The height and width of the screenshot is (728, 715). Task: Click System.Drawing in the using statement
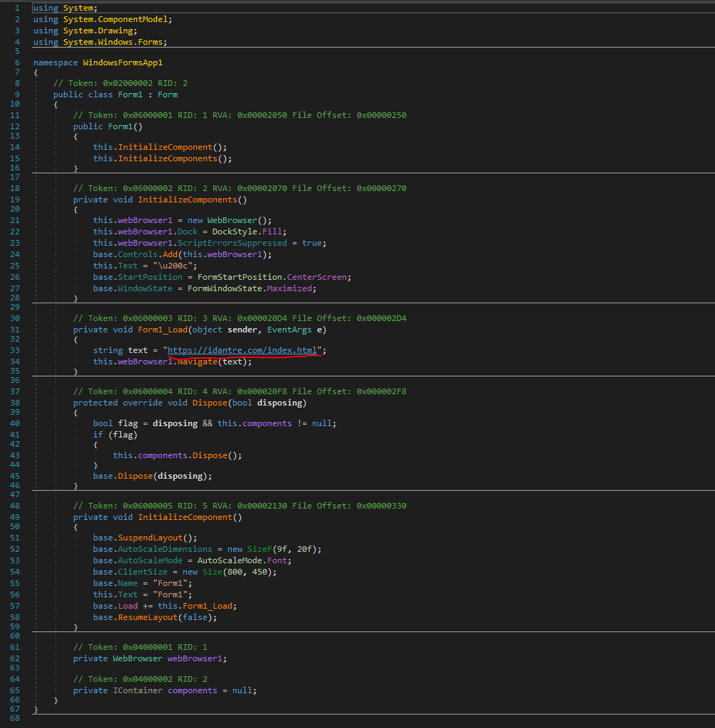tap(98, 31)
